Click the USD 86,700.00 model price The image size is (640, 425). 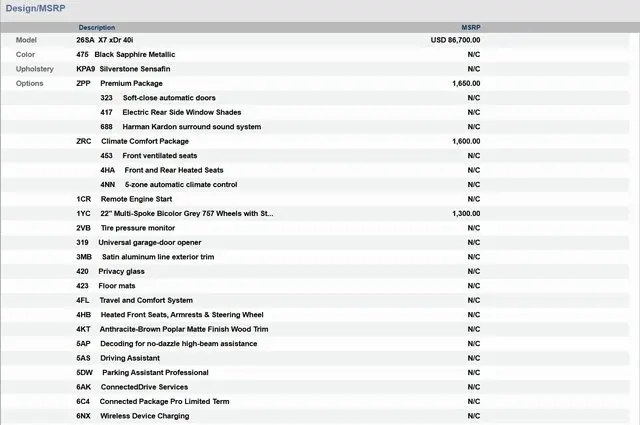(455, 40)
